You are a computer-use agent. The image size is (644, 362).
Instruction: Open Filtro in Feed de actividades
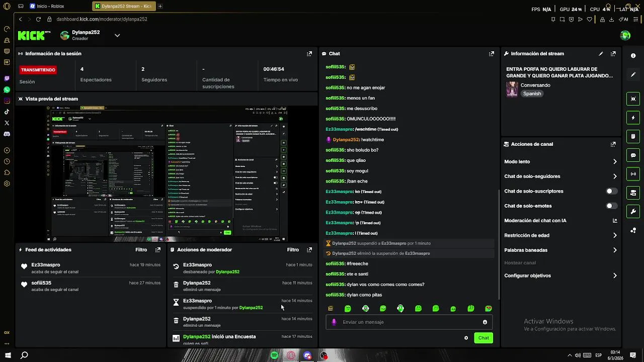(x=141, y=249)
